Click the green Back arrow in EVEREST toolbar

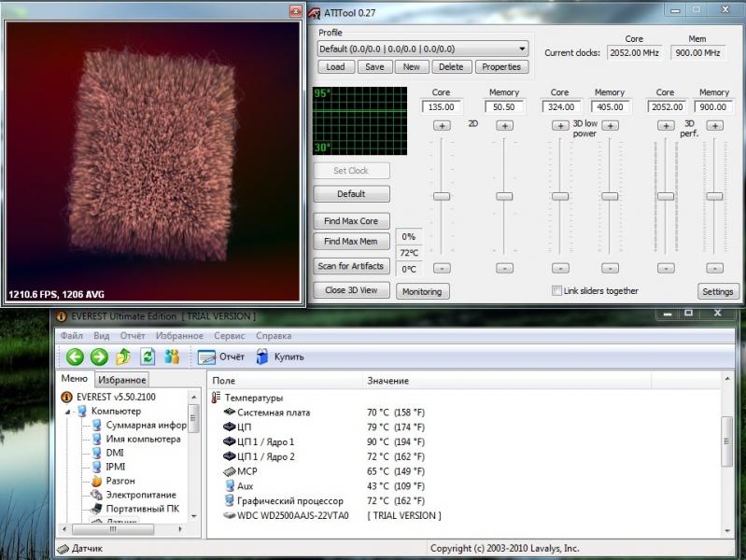[x=75, y=357]
